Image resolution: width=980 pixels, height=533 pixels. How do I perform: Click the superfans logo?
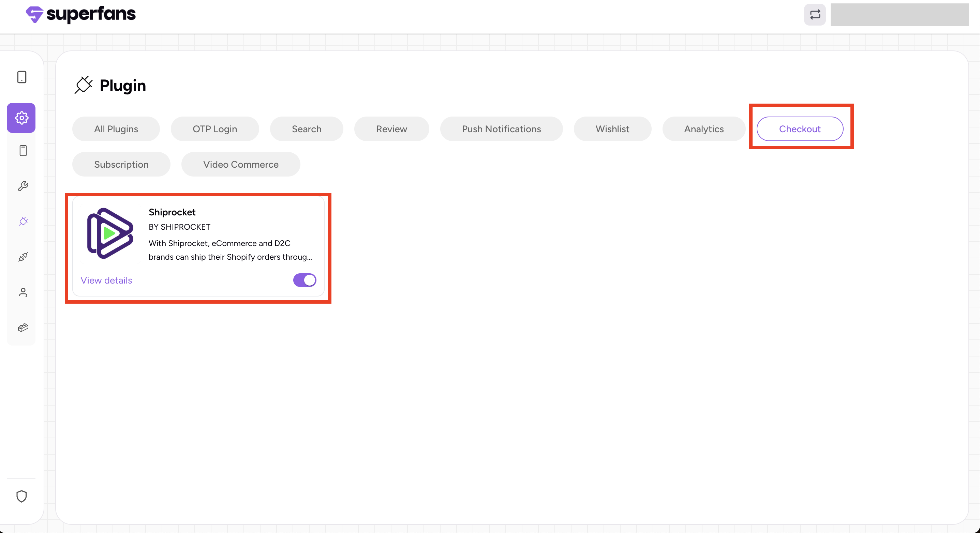click(81, 14)
